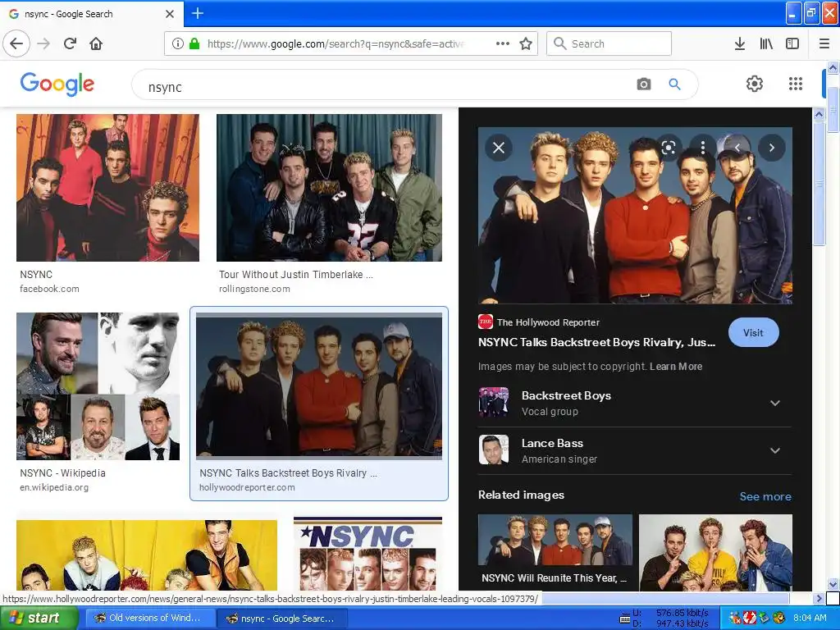Search by image camera icon
Image resolution: width=840 pixels, height=630 pixels.
(644, 84)
